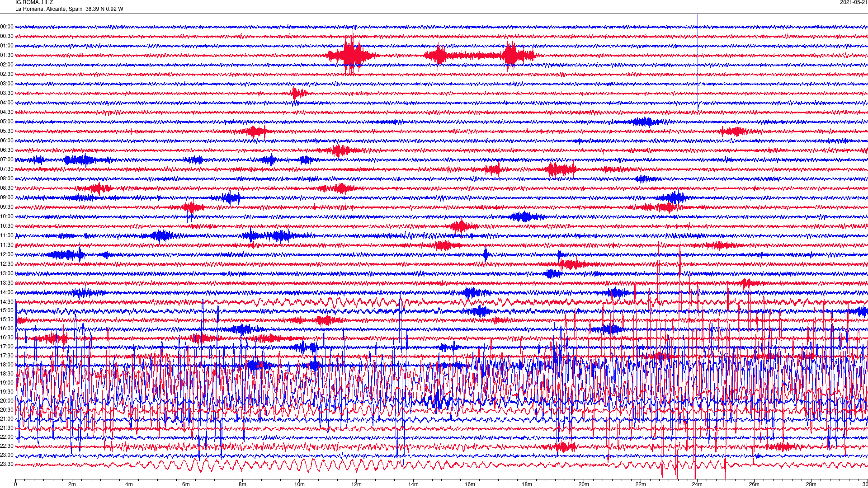Screen dimensions: 868x488
Task: Select the 23:00 trace time label
Action: click(x=7, y=455)
